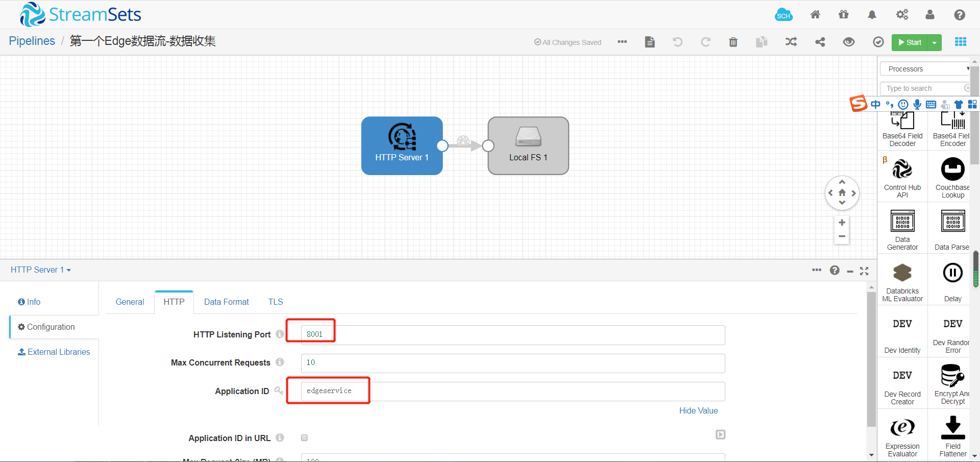Select the Base64 Field Decoder processor
Image resolution: width=980 pixels, height=462 pixels.
coord(901,127)
